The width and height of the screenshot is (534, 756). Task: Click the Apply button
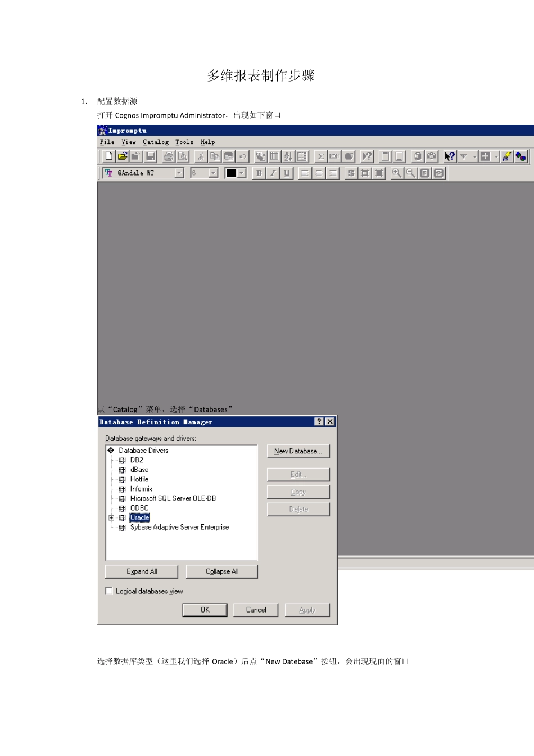pos(307,610)
